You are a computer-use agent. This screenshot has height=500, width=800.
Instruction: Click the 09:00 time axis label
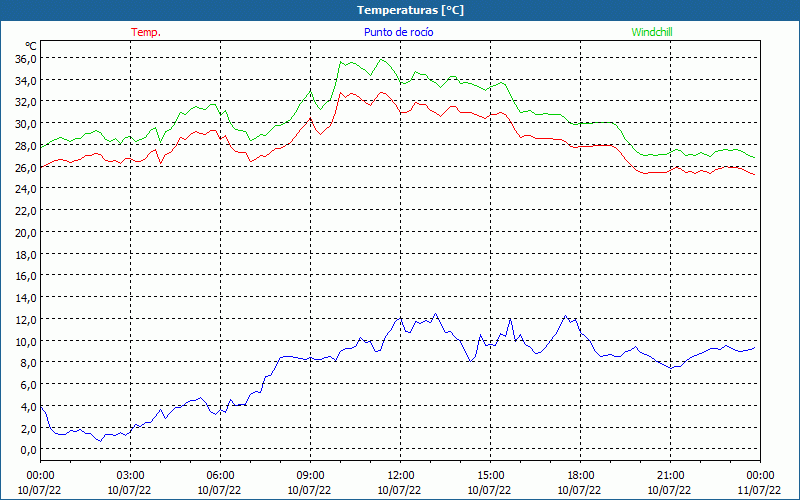310,476
